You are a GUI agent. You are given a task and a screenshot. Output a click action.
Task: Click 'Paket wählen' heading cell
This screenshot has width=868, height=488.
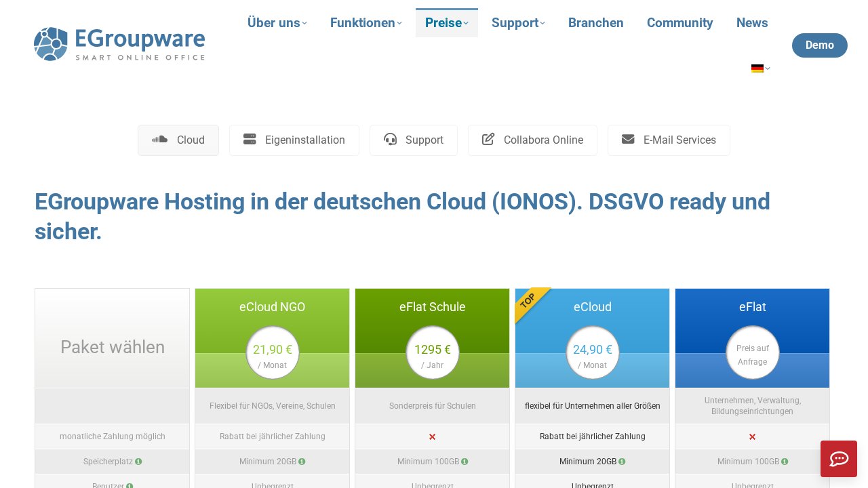[x=113, y=338]
